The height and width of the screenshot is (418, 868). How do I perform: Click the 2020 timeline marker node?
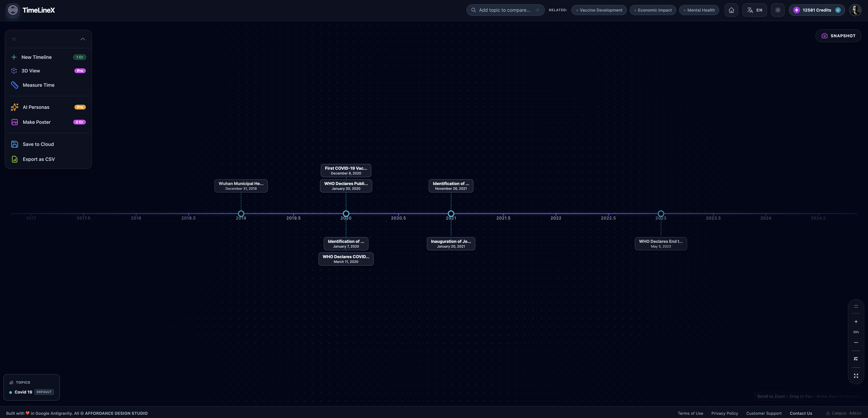coord(346,213)
